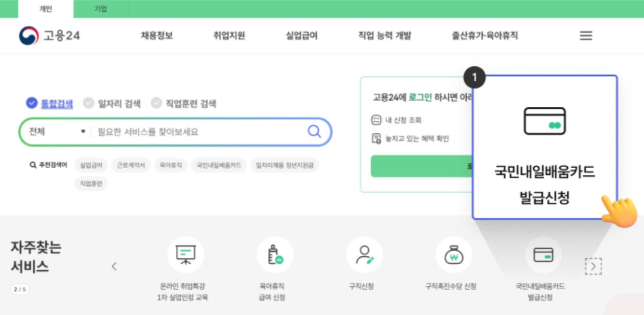Open the 전체 category dropdown
Screen dimensions: 644x315
pyautogui.click(x=57, y=131)
